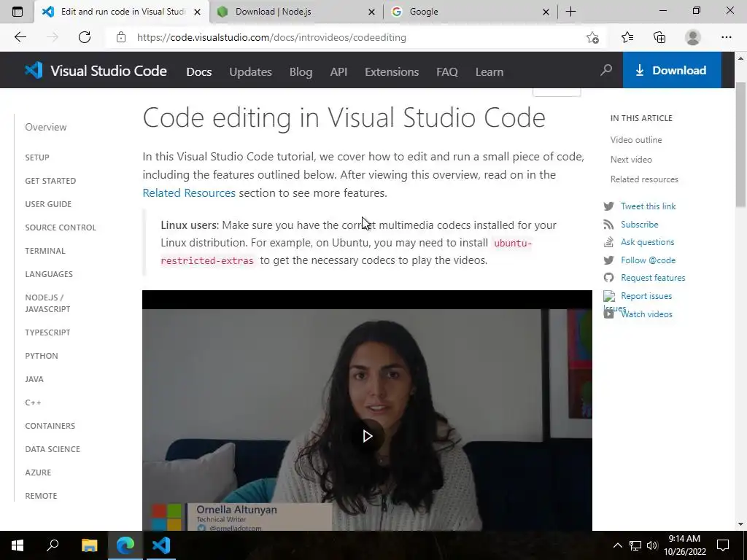Click the Follow @code link
The image size is (747, 560).
[x=648, y=260]
